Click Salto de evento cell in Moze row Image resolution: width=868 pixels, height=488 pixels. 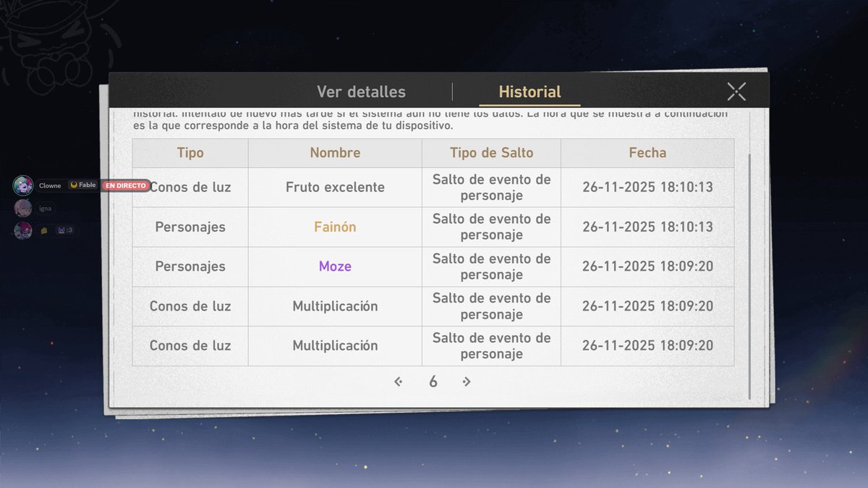491,266
